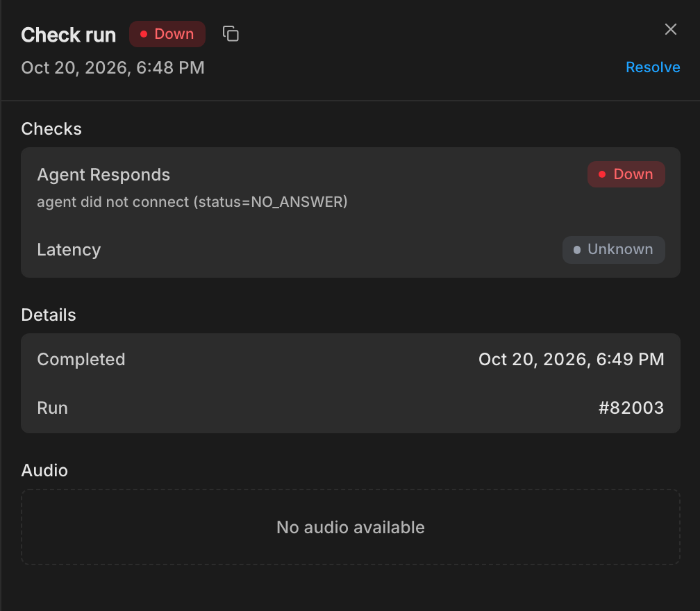The image size is (700, 611).
Task: Select the Agent Responds check label
Action: pos(103,174)
